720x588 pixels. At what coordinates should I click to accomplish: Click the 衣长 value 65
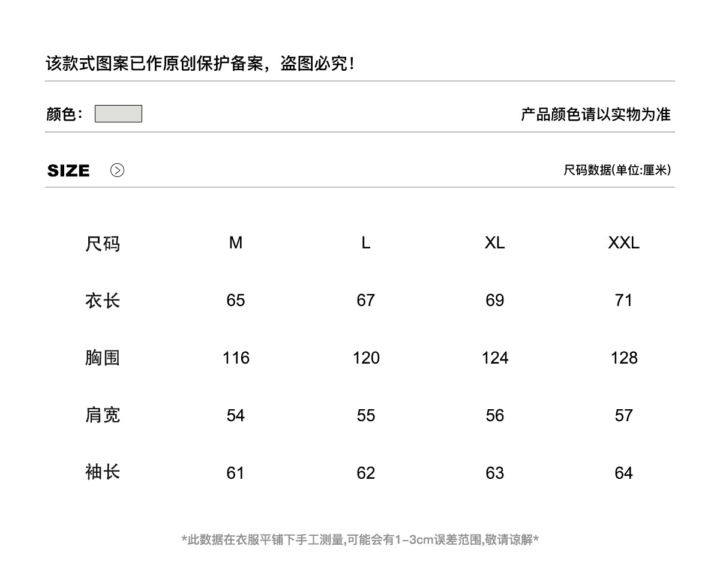tap(236, 300)
